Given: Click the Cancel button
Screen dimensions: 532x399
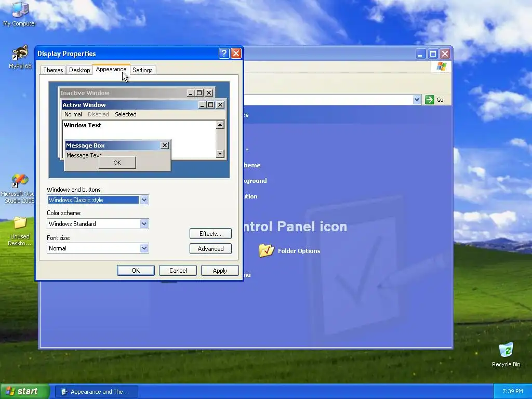Looking at the screenshot, I should click(178, 270).
